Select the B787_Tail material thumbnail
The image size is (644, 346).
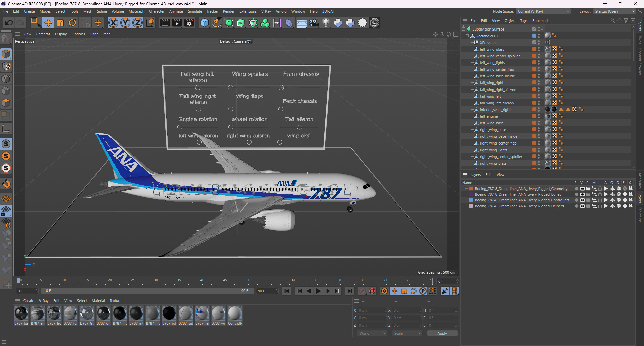click(202, 315)
